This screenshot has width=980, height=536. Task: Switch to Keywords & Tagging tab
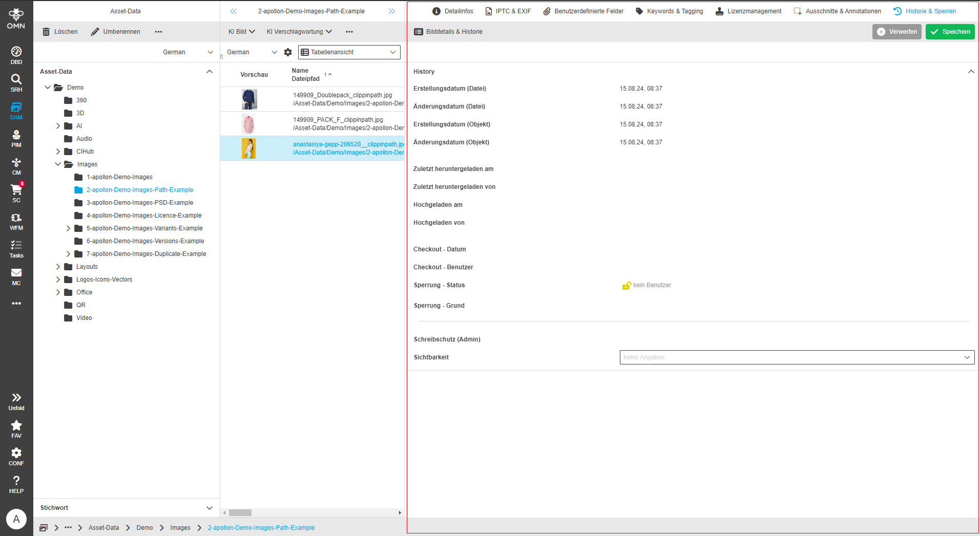(670, 11)
